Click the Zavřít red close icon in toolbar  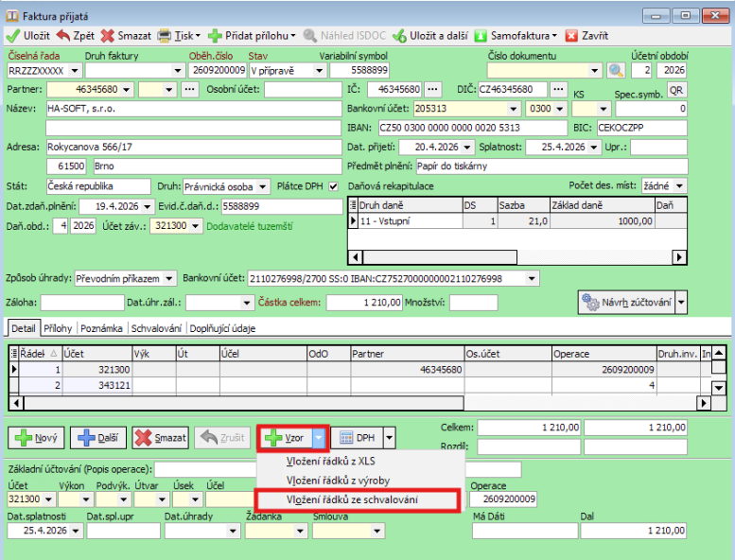pos(571,35)
